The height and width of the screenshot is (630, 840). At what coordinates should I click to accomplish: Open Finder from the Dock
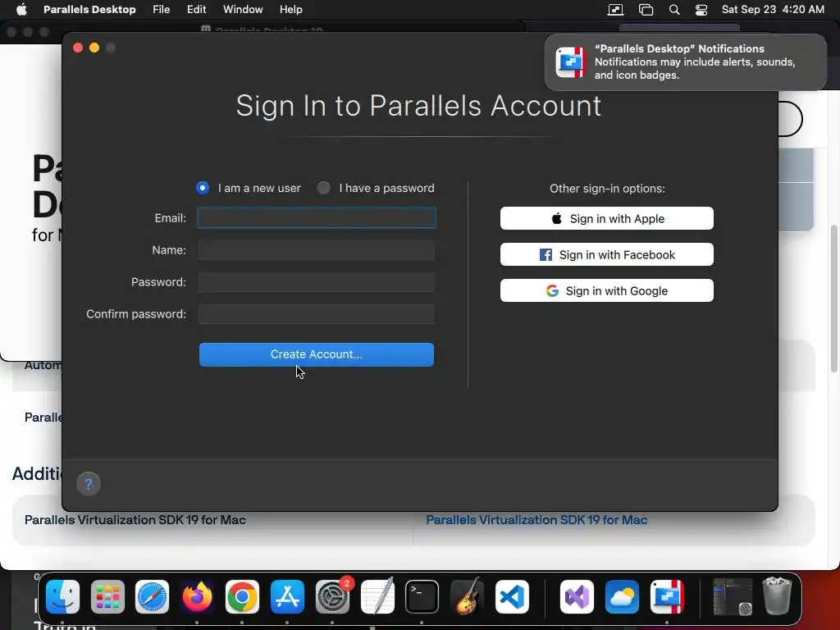tap(62, 597)
